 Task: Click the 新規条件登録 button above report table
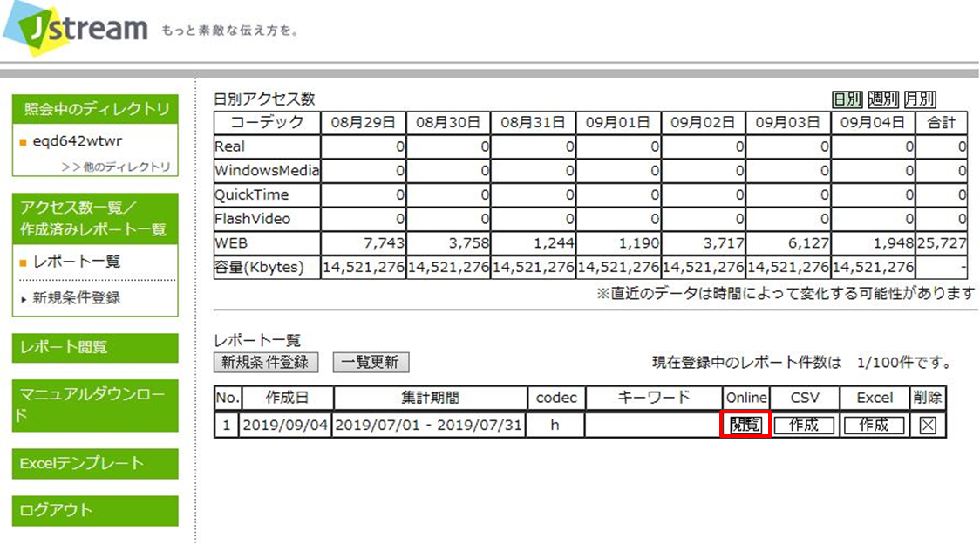266,363
